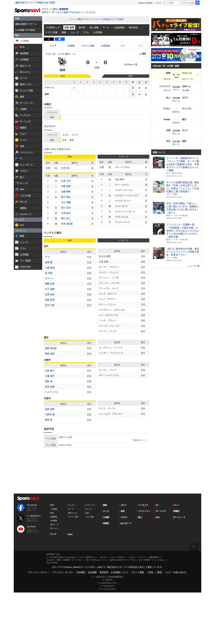Open NBA sidebar item
The height and width of the screenshot is (644, 215).
click(28, 189)
